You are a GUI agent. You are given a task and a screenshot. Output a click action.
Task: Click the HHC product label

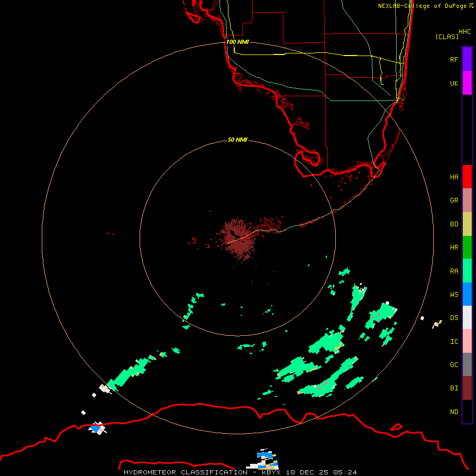click(x=464, y=32)
